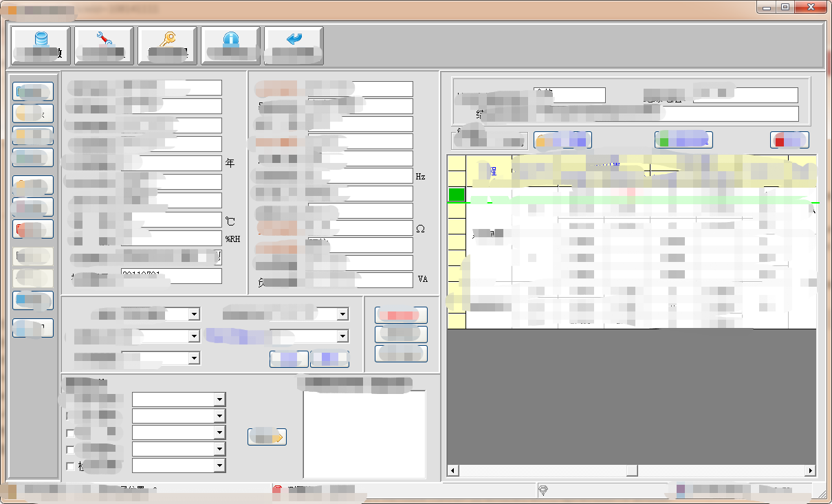Click the green-square button above the data grid
This screenshot has height=504, width=832.
pyautogui.click(x=683, y=140)
